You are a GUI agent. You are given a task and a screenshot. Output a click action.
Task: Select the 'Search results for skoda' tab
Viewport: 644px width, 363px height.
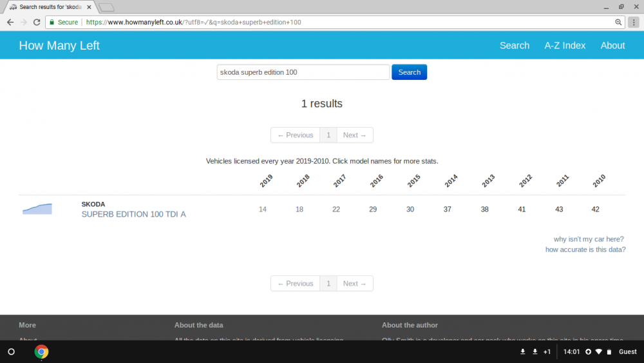(x=50, y=7)
